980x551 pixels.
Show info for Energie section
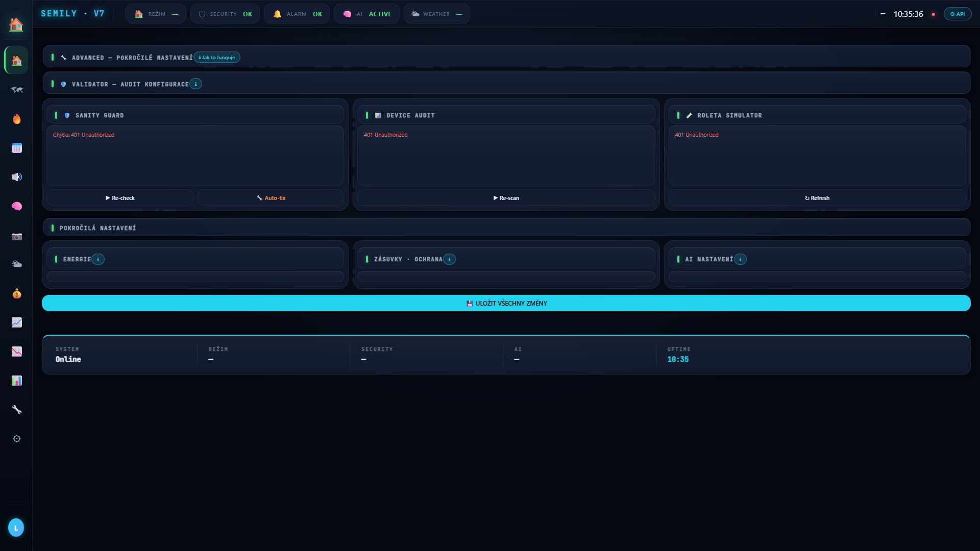98,259
